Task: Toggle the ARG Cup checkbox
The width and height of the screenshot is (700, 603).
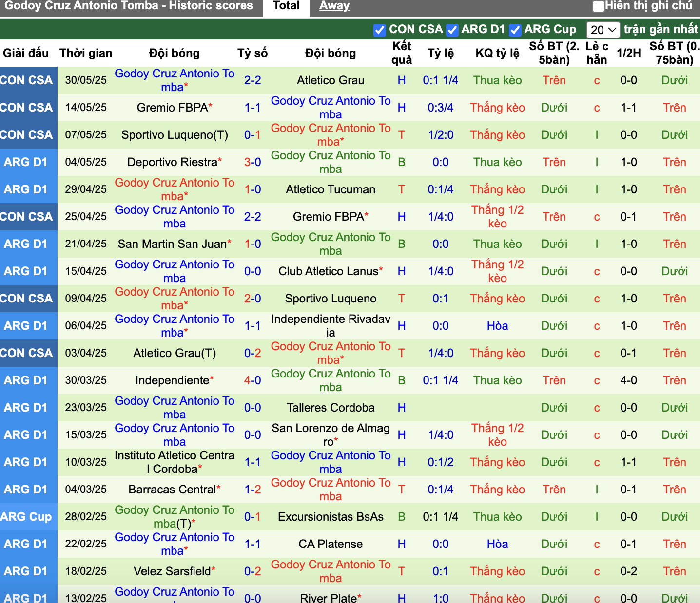Action: click(515, 30)
